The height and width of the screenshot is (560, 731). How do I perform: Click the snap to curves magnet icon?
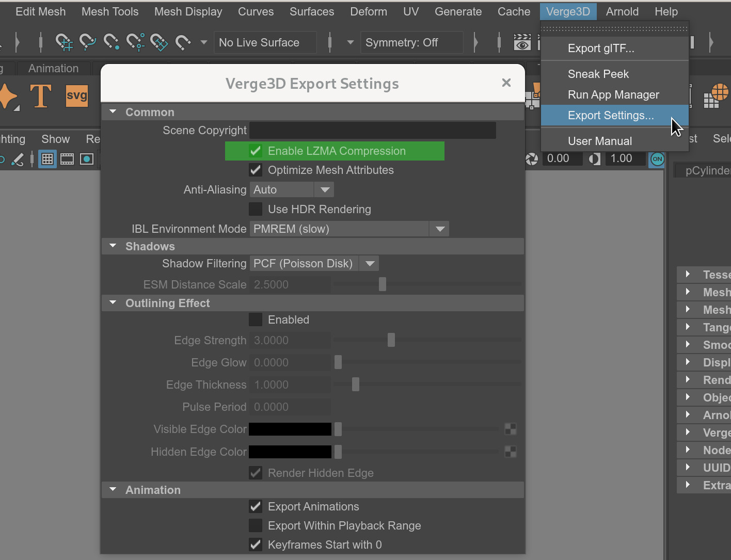[88, 42]
